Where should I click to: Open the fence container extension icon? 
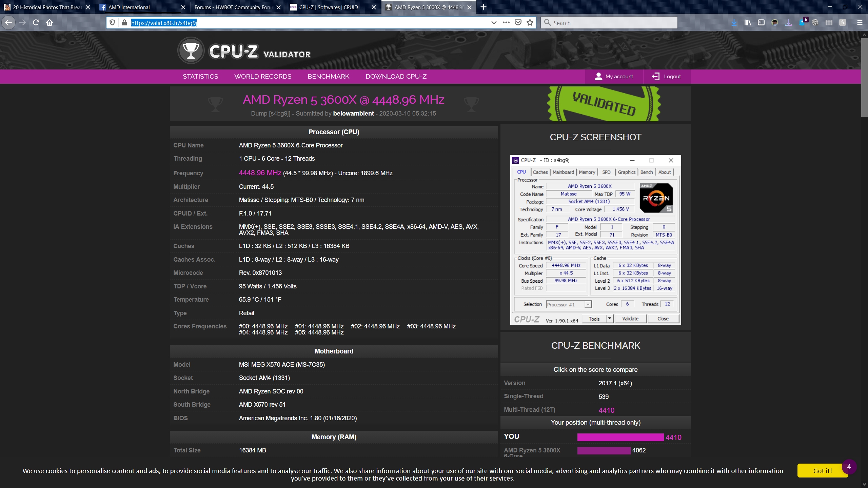click(x=829, y=23)
